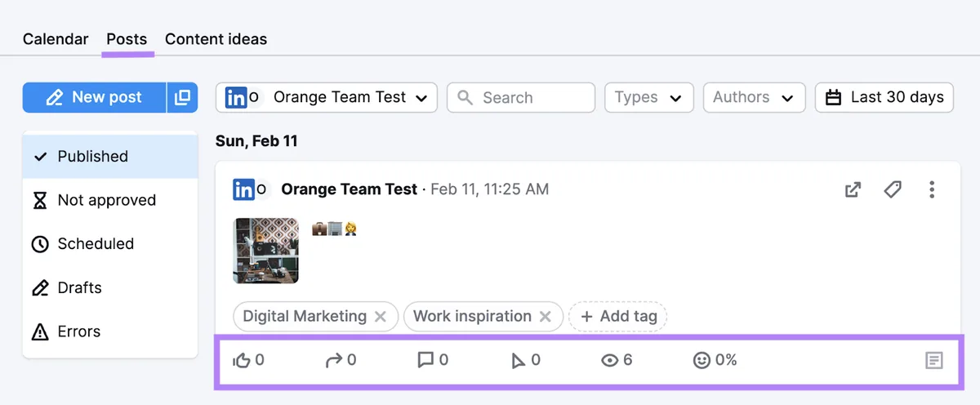980x405 pixels.
Task: Click the Feb 11, 11:25 AM timestamp
Action: click(490, 189)
